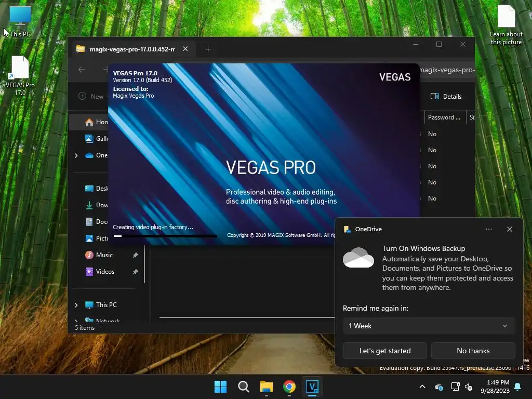Click OneDrive tray icon

tap(438, 387)
